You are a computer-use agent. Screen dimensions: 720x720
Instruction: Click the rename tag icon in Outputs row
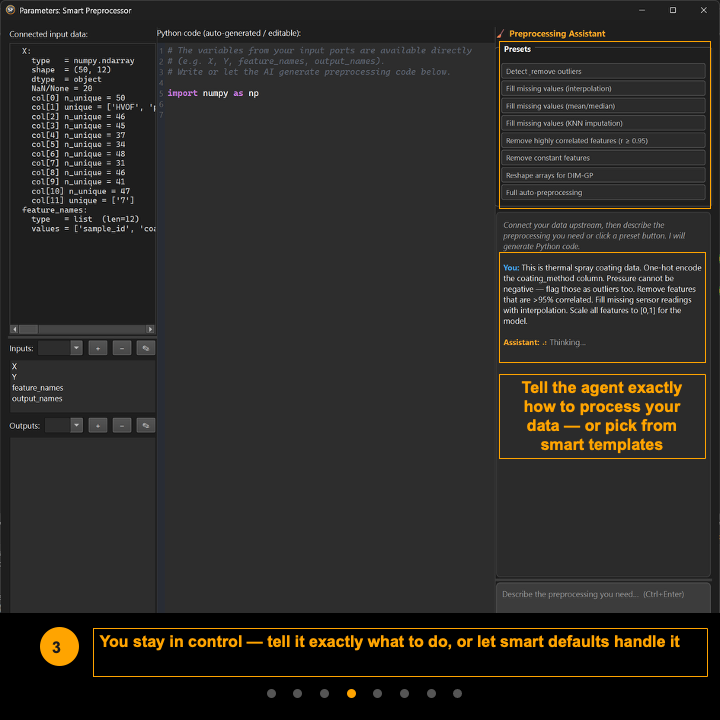[146, 425]
